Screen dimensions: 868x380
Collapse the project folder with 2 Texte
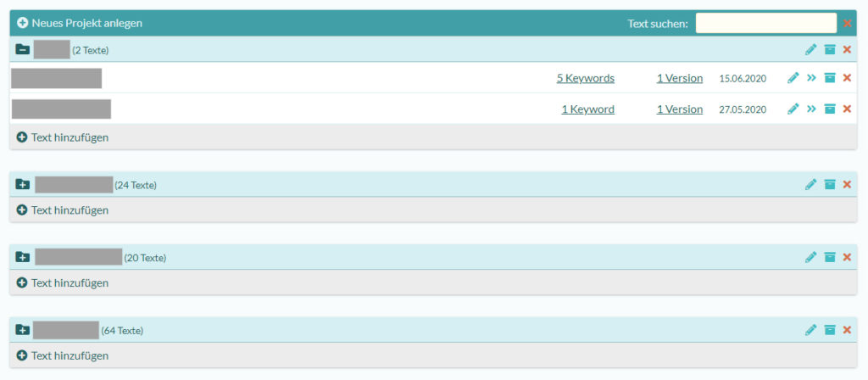tap(23, 50)
